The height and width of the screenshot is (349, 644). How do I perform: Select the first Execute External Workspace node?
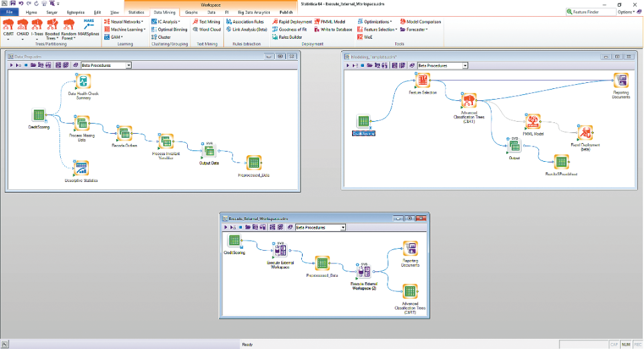tap(280, 250)
